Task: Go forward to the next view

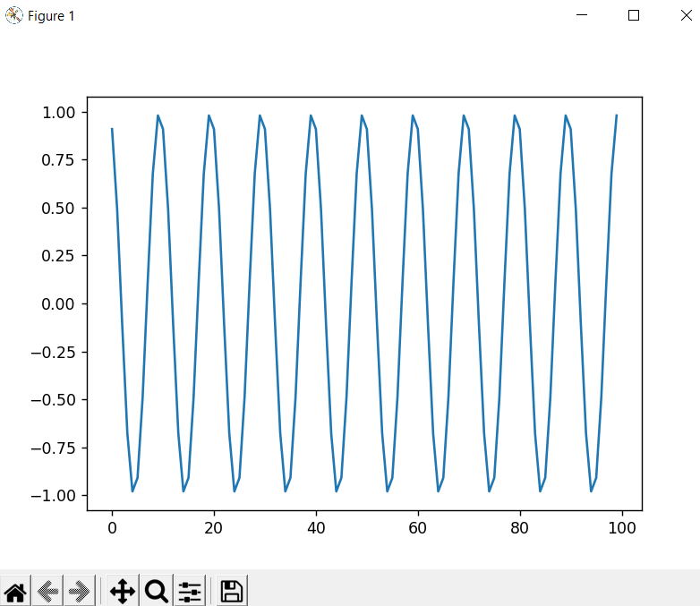Action: [x=81, y=591]
